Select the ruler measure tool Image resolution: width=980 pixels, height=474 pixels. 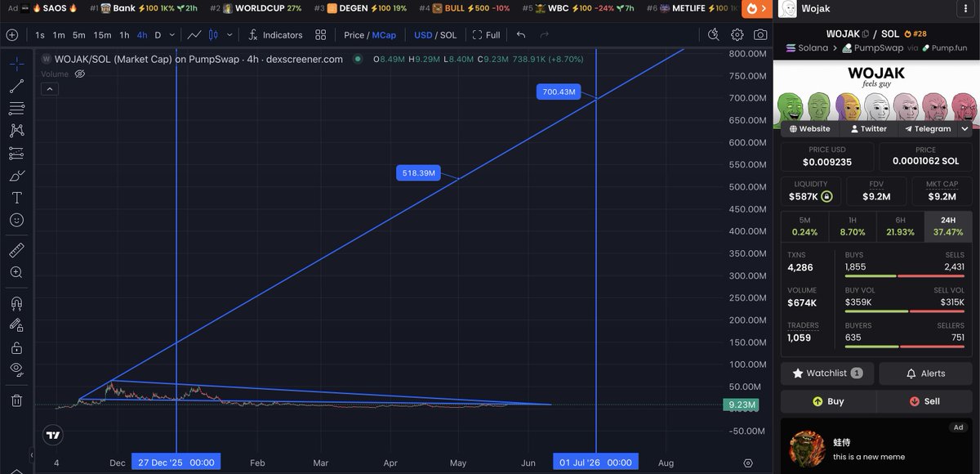[x=16, y=250]
